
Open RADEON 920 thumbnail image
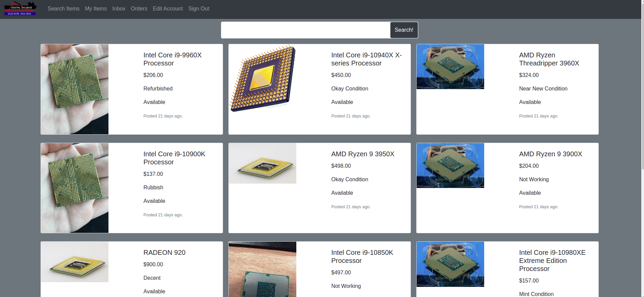coord(75,262)
